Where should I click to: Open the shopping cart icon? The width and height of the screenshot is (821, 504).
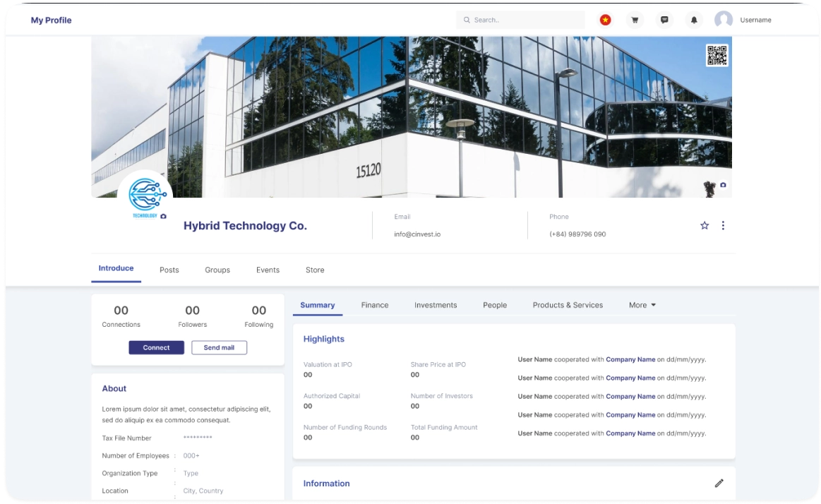coord(635,20)
